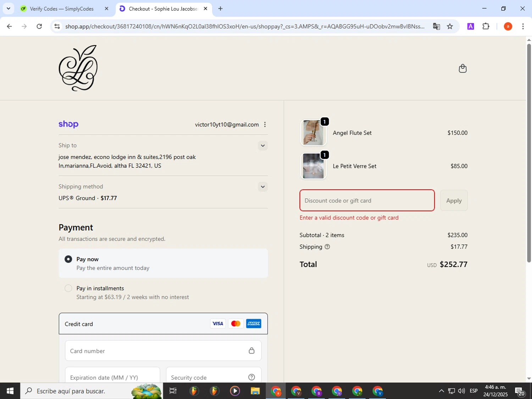Click the invalid discount code error message
This screenshot has width=532, height=399.
(349, 218)
